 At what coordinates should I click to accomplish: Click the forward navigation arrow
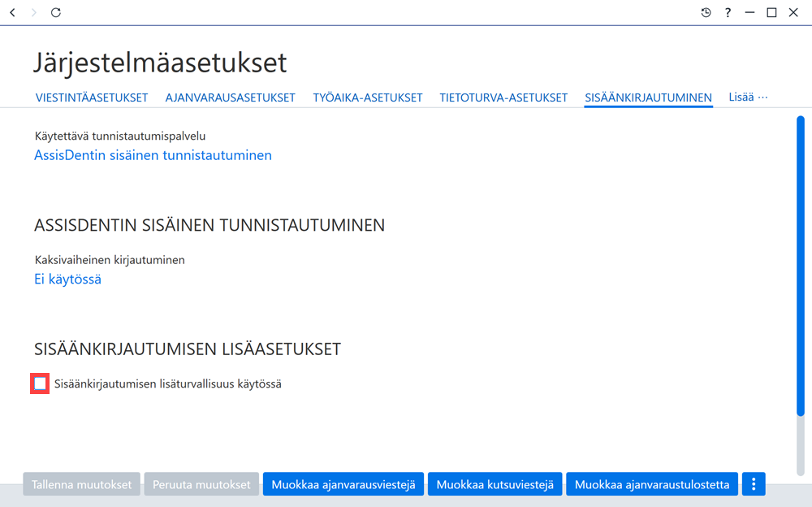pyautogui.click(x=34, y=12)
